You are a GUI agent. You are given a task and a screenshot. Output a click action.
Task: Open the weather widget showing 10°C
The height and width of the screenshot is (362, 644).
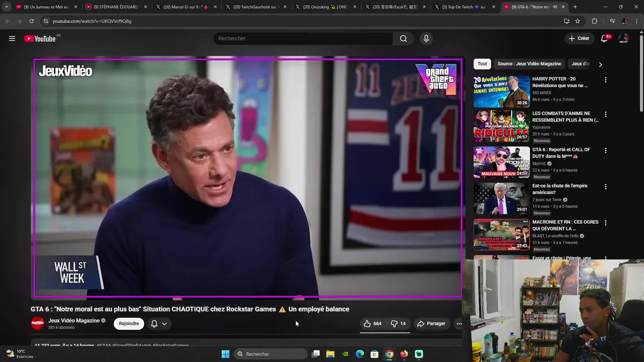pos(19,354)
